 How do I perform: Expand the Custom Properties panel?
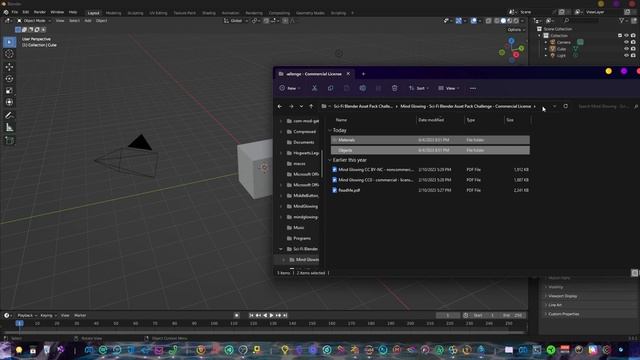tap(563, 314)
